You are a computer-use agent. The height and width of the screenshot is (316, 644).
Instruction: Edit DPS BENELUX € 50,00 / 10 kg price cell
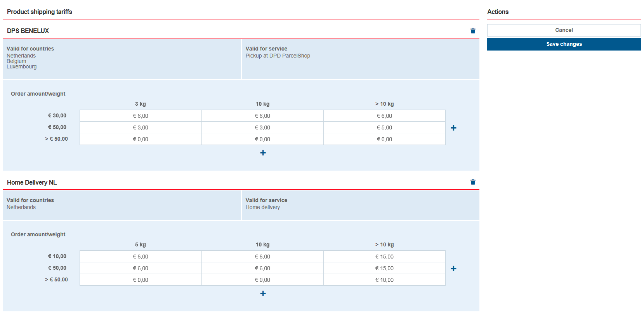262,127
